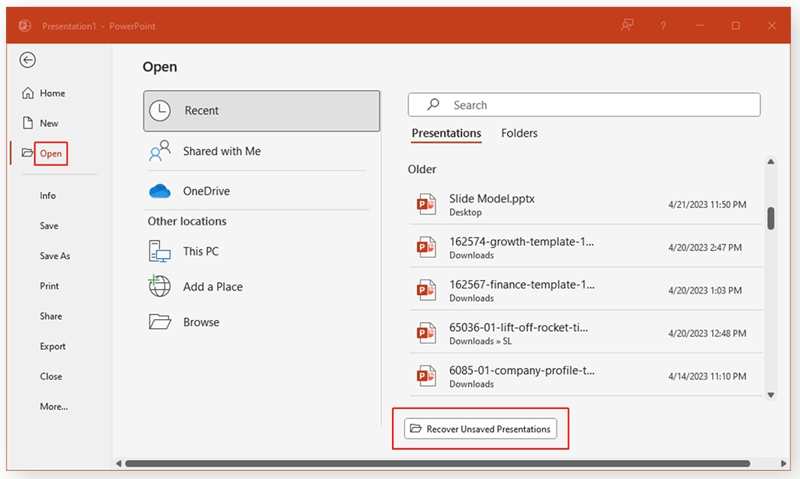Click the Open folder icon in sidebar
This screenshot has width=800, height=479.
27,153
